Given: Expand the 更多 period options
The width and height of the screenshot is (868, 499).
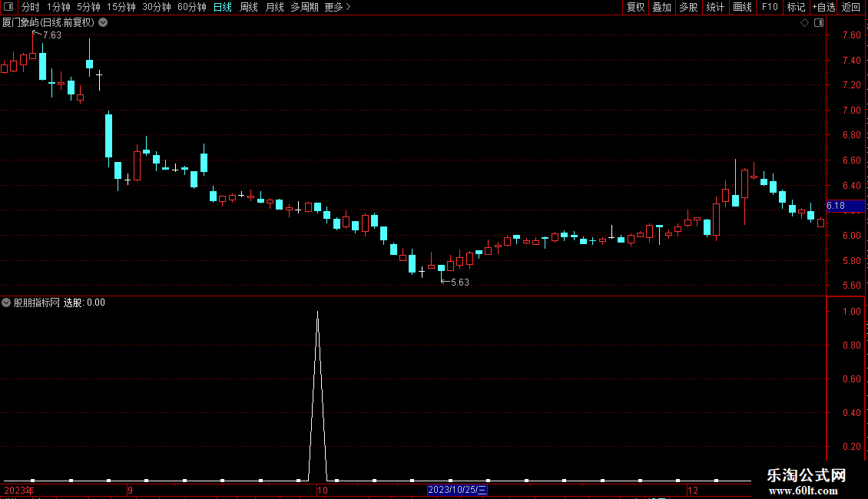Looking at the screenshot, I should (x=337, y=7).
